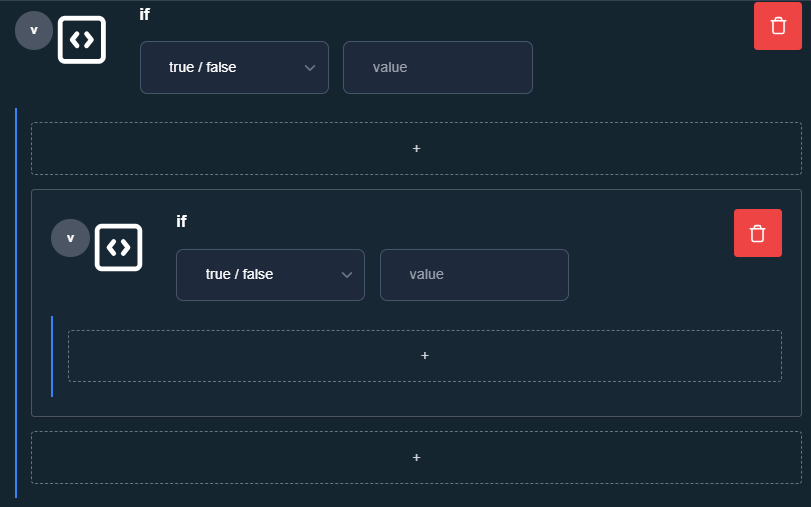Click the chevron arrow on the nested true / false selector
Image resolution: width=811 pixels, height=507 pixels.
[x=347, y=275]
